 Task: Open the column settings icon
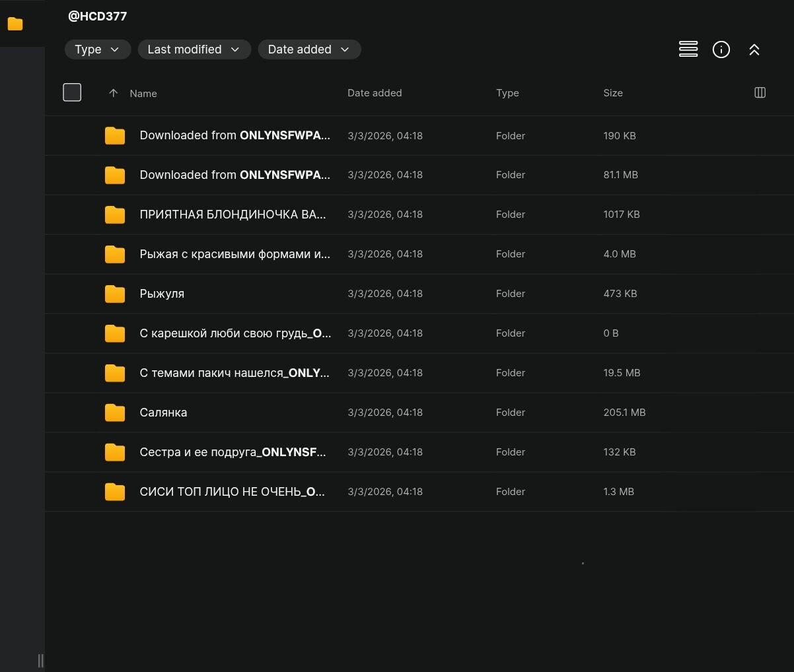coord(760,93)
